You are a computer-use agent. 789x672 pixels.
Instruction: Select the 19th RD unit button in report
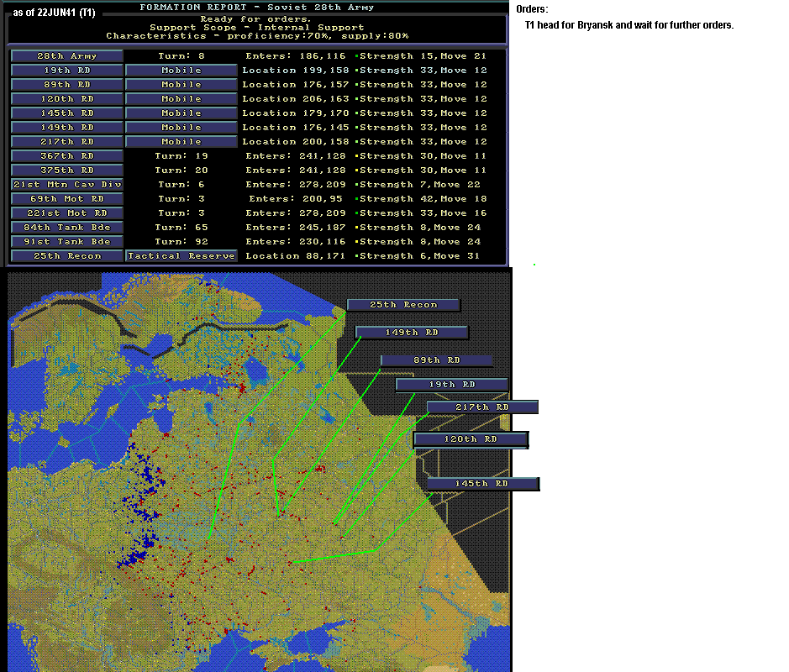[x=67, y=70]
